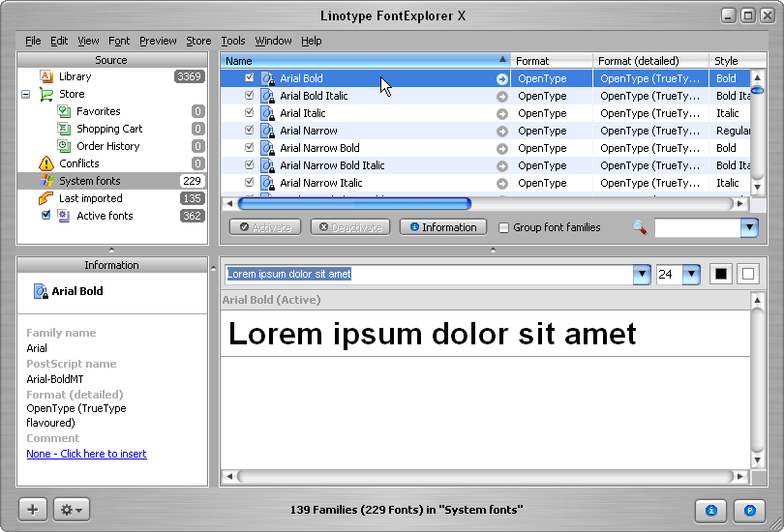
Task: Open Conflicts warning icon item
Action: pos(46,163)
